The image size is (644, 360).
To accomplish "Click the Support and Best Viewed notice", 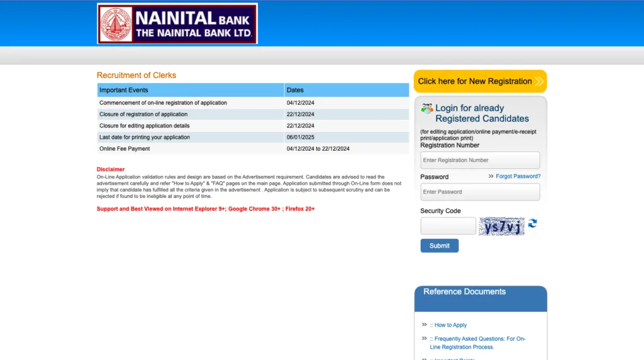I will [206, 209].
